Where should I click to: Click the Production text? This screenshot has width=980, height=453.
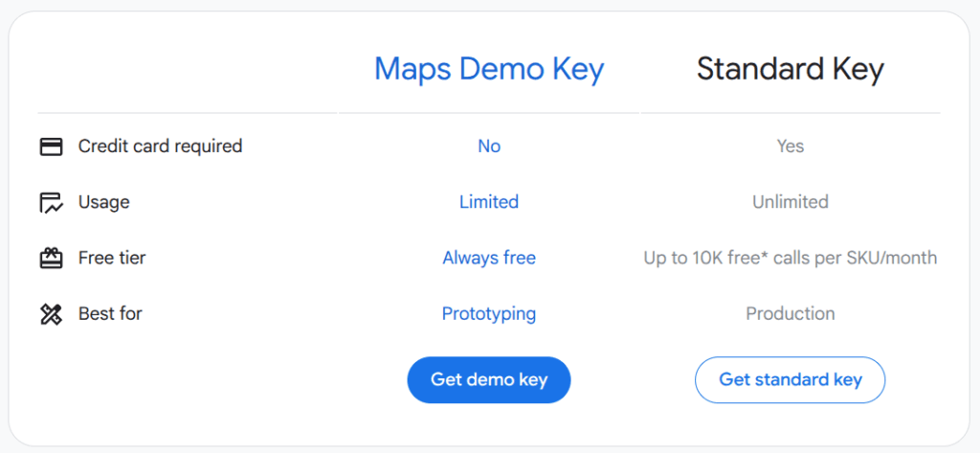[x=791, y=313]
